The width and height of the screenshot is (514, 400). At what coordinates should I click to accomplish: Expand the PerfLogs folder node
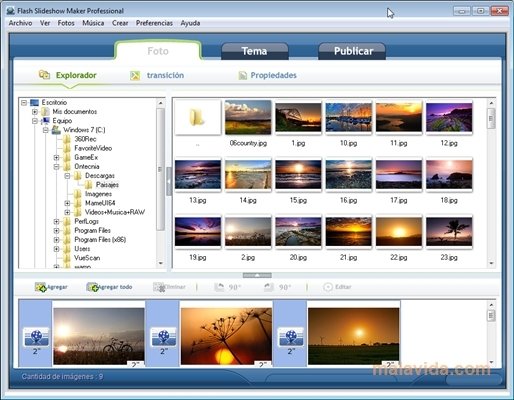pyautogui.click(x=56, y=221)
